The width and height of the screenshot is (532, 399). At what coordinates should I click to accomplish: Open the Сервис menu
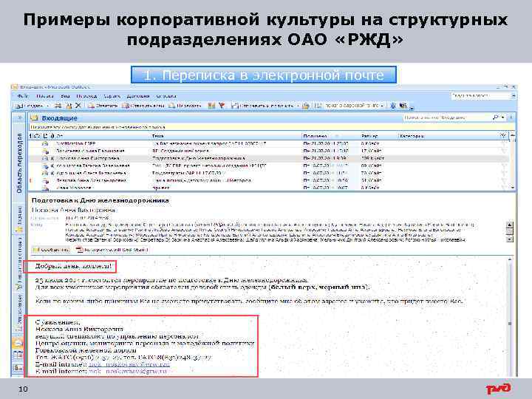point(112,96)
